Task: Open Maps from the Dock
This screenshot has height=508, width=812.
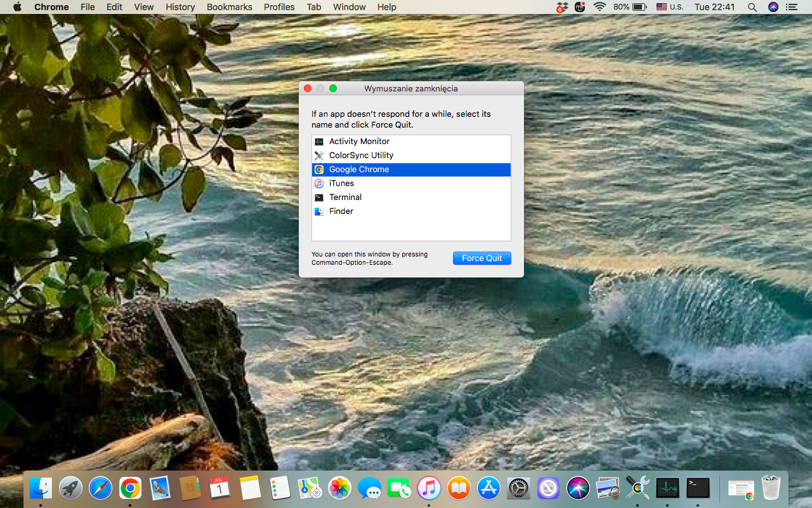Action: [x=309, y=488]
